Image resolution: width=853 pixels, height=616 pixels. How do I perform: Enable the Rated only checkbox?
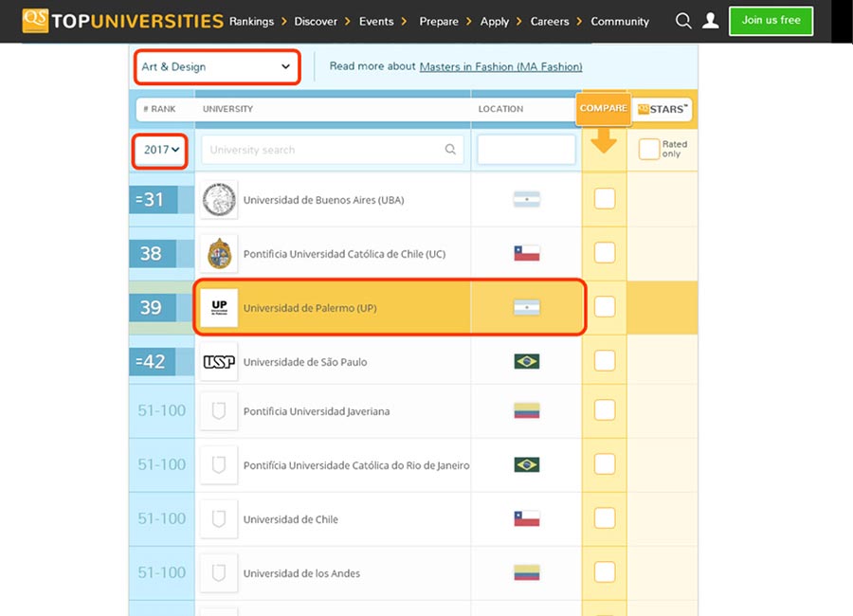649,149
